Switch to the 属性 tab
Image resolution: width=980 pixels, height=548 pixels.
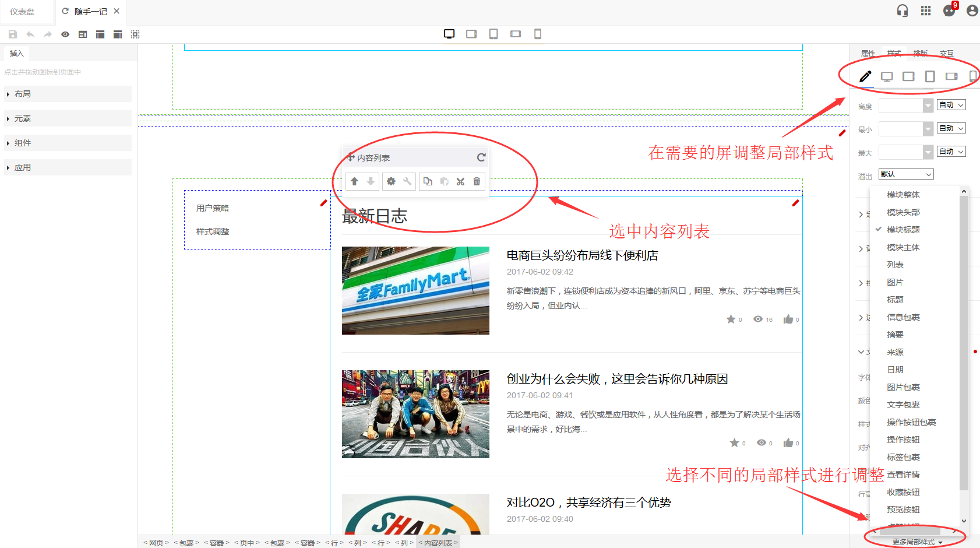868,53
